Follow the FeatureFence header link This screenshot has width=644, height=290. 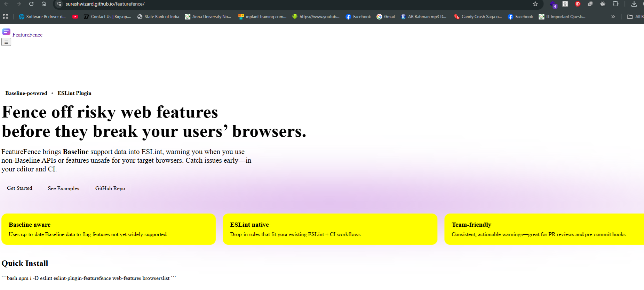(27, 35)
